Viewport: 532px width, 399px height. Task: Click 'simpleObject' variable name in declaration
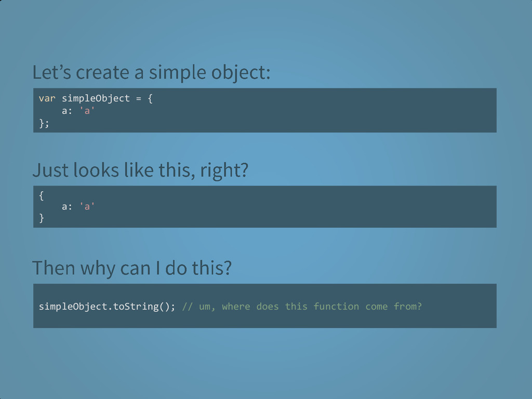coord(96,99)
